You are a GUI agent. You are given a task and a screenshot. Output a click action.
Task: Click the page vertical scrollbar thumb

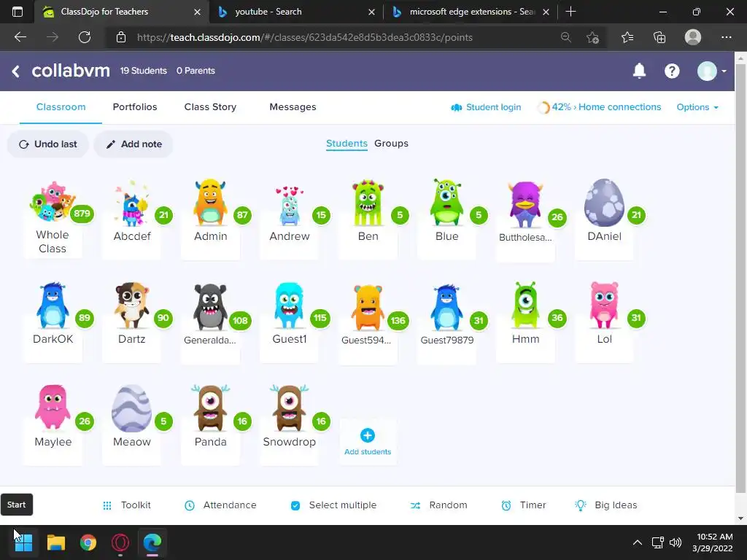tap(740, 278)
